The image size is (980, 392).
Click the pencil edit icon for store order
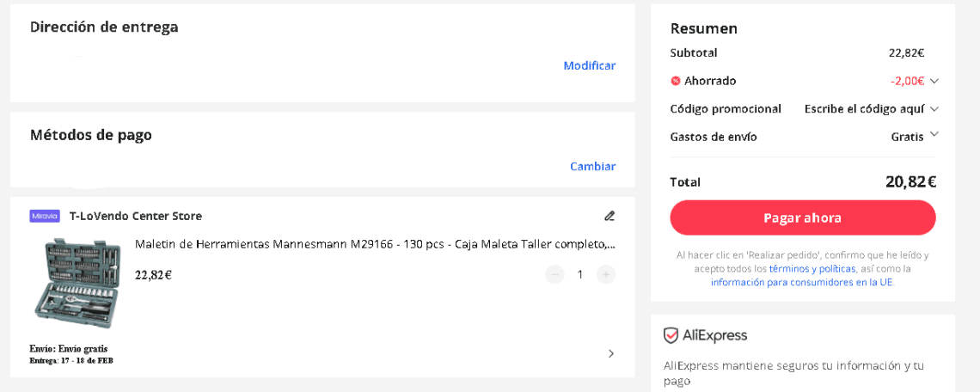609,217
